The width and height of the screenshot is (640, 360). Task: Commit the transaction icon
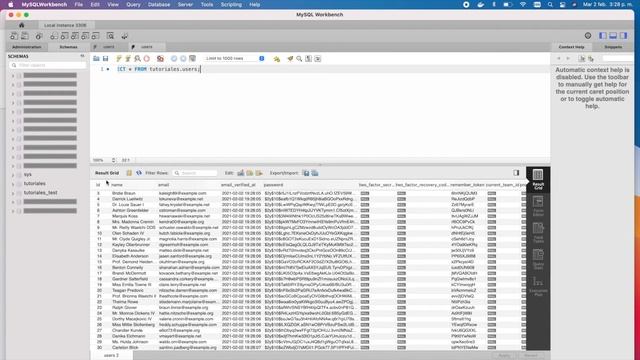coord(174,59)
